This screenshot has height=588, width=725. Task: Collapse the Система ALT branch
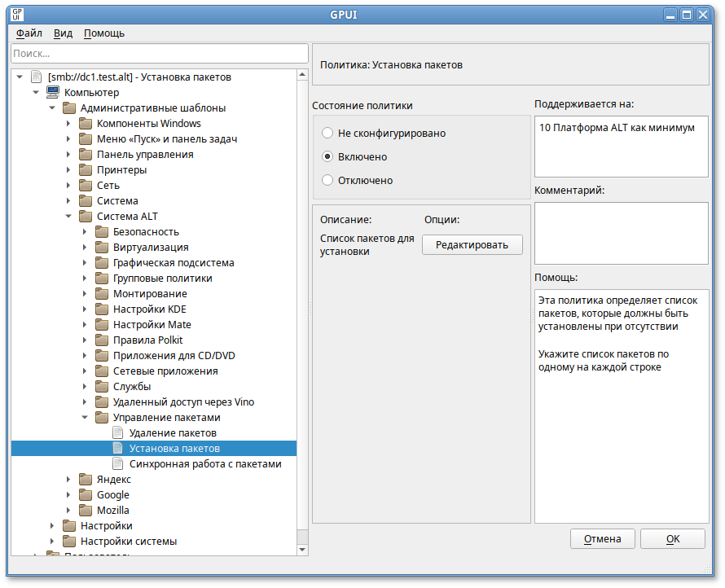tap(68, 217)
